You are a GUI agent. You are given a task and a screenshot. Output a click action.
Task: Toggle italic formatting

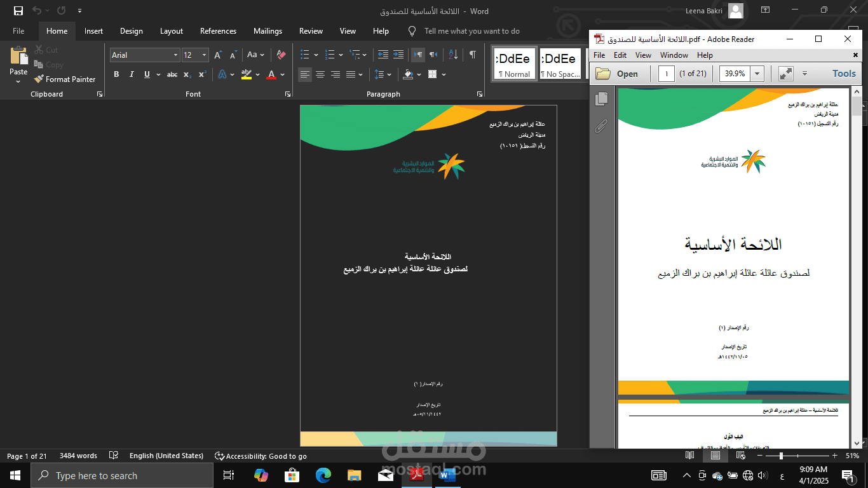click(132, 74)
